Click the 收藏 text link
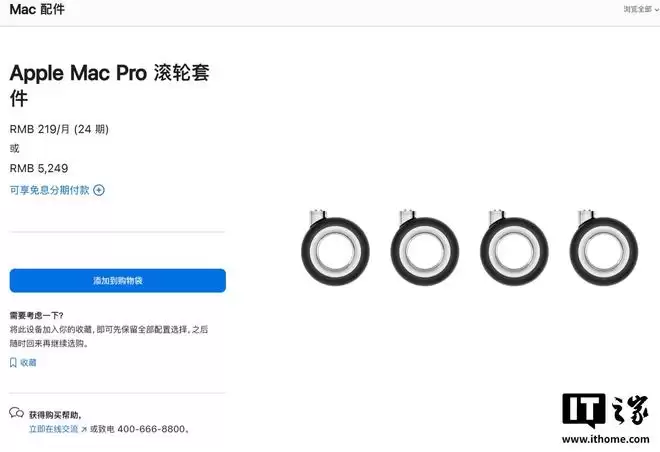The height and width of the screenshot is (452, 660). [28, 363]
